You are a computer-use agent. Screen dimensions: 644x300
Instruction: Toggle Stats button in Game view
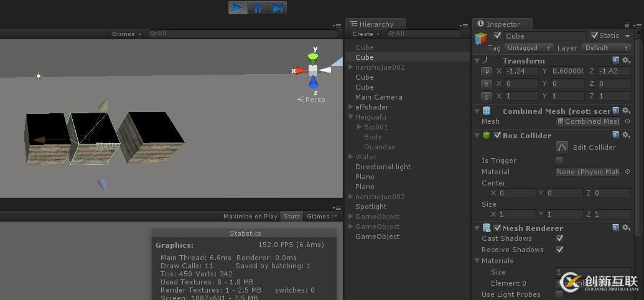click(x=292, y=216)
